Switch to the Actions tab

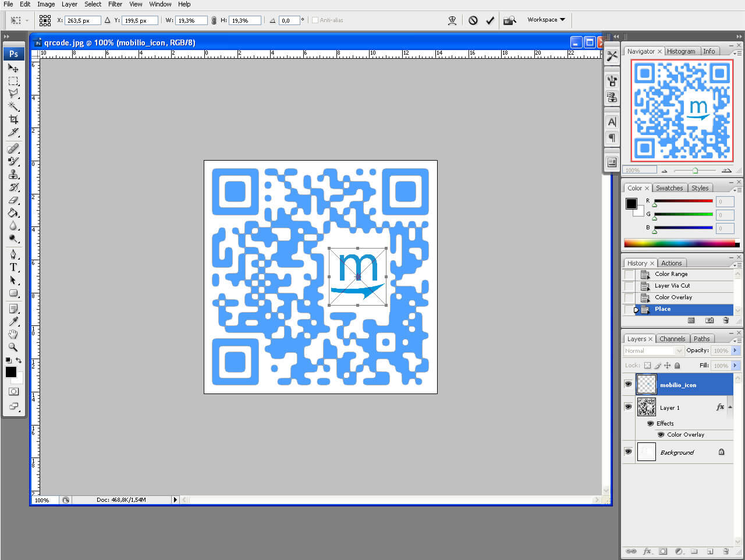pyautogui.click(x=671, y=263)
